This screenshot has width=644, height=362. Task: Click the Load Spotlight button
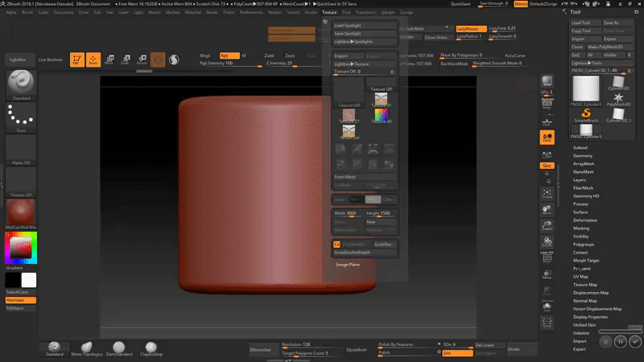[365, 26]
